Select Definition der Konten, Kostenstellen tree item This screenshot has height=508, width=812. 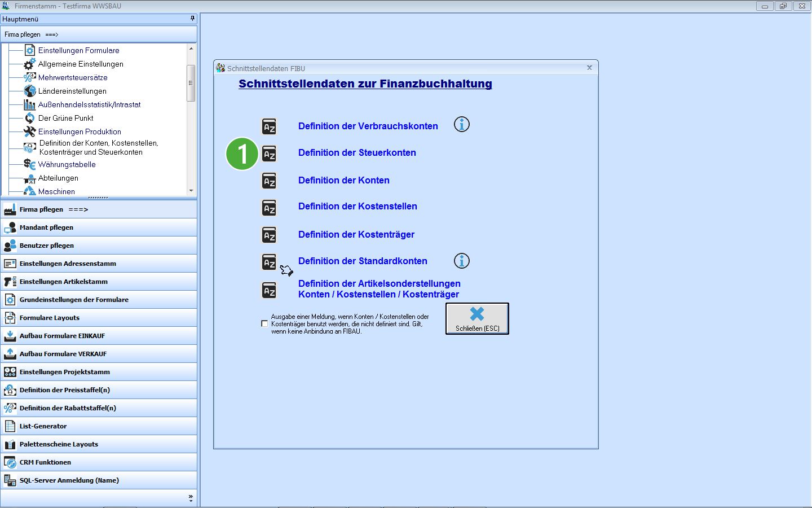(x=99, y=147)
